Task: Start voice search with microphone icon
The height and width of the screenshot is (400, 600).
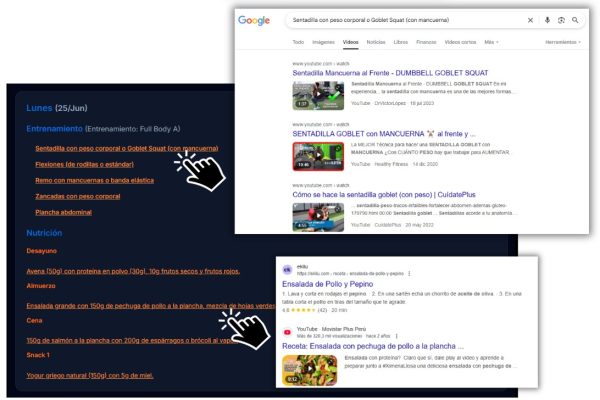Action: [547, 20]
